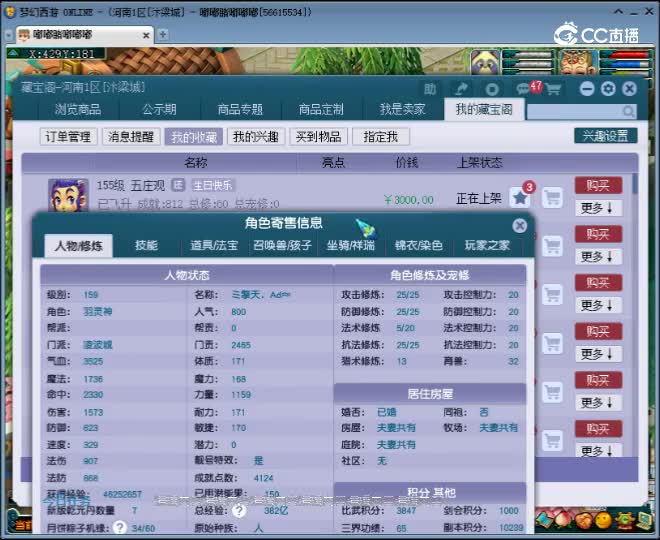Click the monkey character portrait icon
Image resolution: width=660 pixels, height=540 pixels.
click(577, 62)
